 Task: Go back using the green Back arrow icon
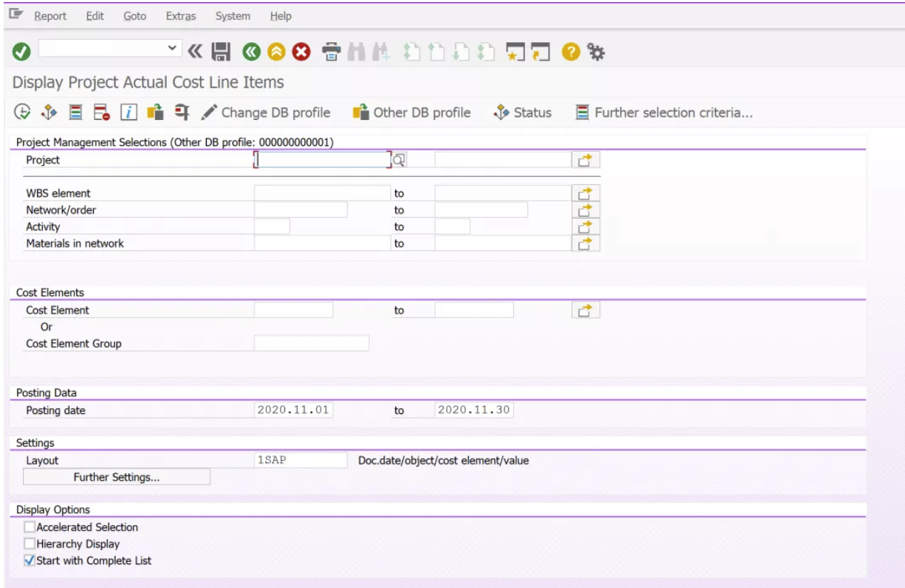coord(252,51)
